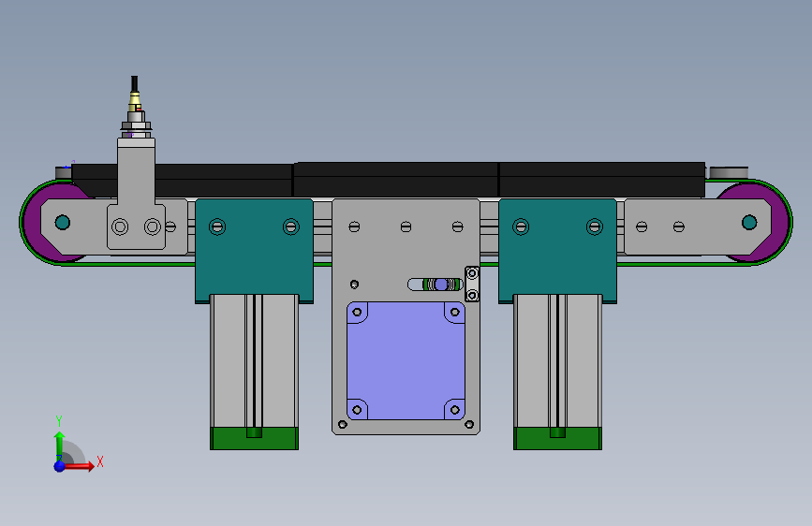The image size is (812, 526).
Task: Select the green end cap of right cylinder
Action: (558, 439)
